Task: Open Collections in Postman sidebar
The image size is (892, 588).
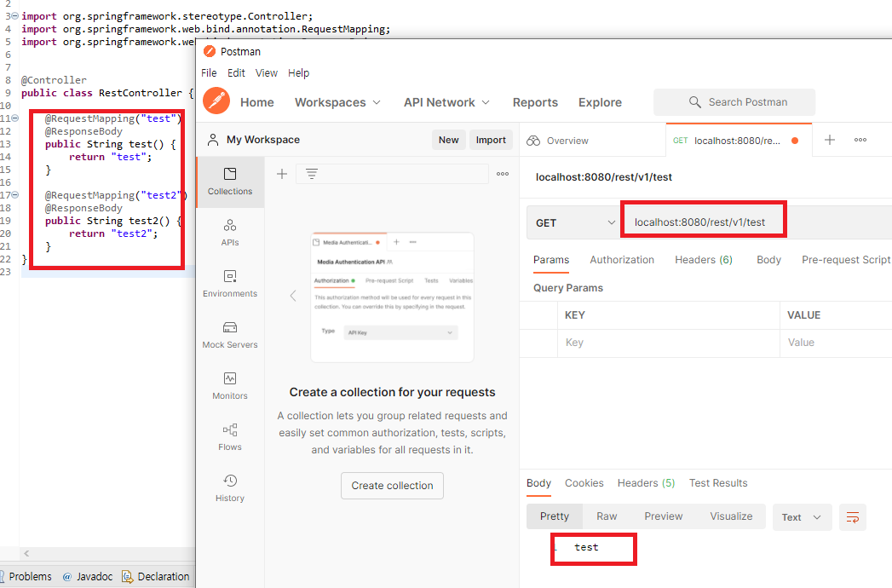Action: tap(230, 182)
